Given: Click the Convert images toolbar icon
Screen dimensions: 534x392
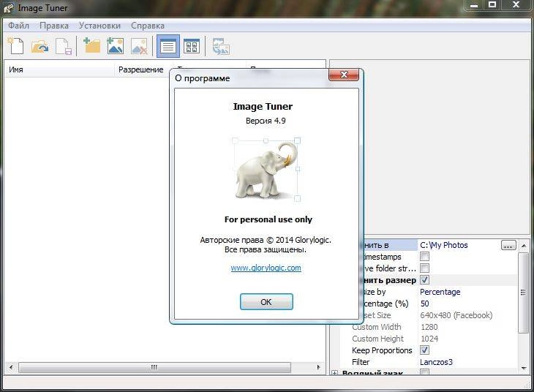Looking at the screenshot, I should [x=221, y=46].
